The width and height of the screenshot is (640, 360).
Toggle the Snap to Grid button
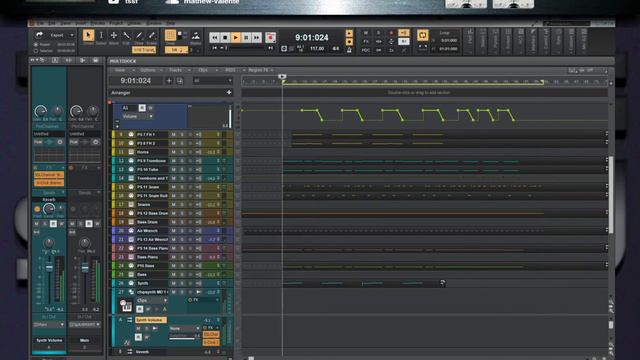[x=170, y=36]
